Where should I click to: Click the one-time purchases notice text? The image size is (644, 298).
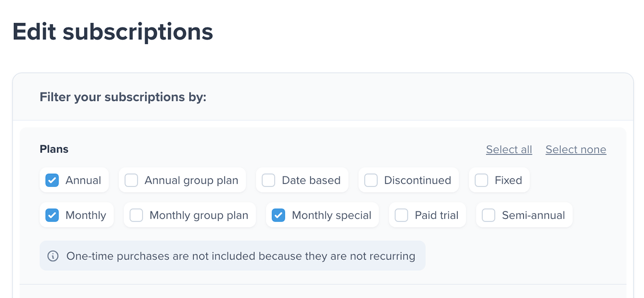coord(241,256)
